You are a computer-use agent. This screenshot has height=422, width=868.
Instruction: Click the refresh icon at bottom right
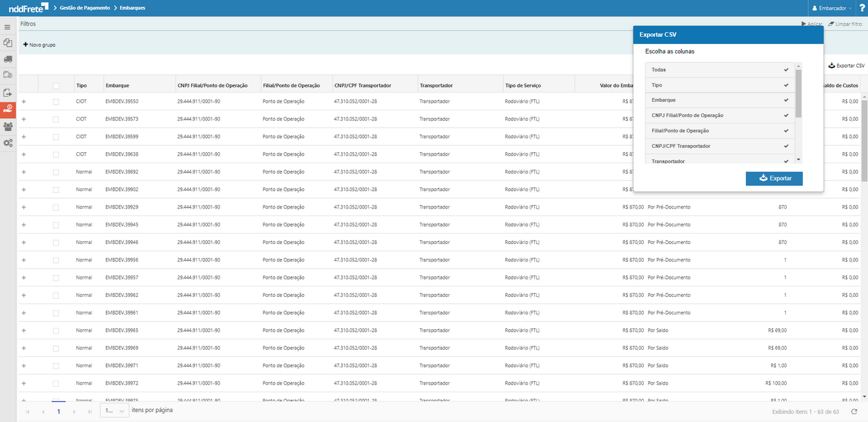pos(854,412)
